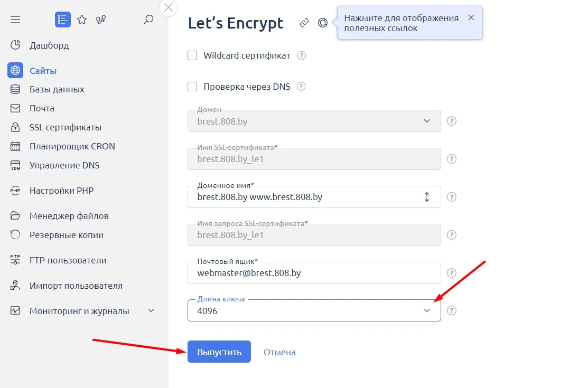Dismiss the useful links tooltip
Screen dimensions: 588x388
click(x=471, y=17)
